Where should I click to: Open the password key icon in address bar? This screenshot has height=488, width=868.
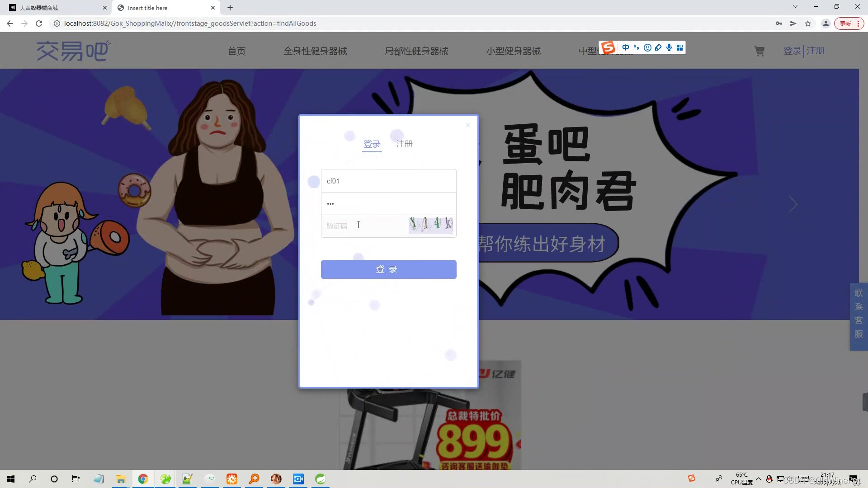778,23
